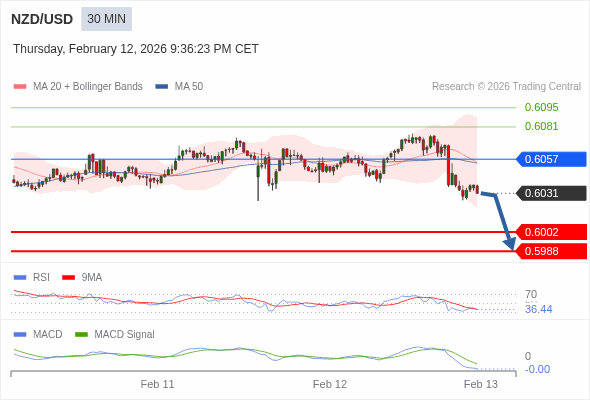Click the 'MA 50' legend label
The width and height of the screenshot is (590, 400).
pyautogui.click(x=189, y=87)
